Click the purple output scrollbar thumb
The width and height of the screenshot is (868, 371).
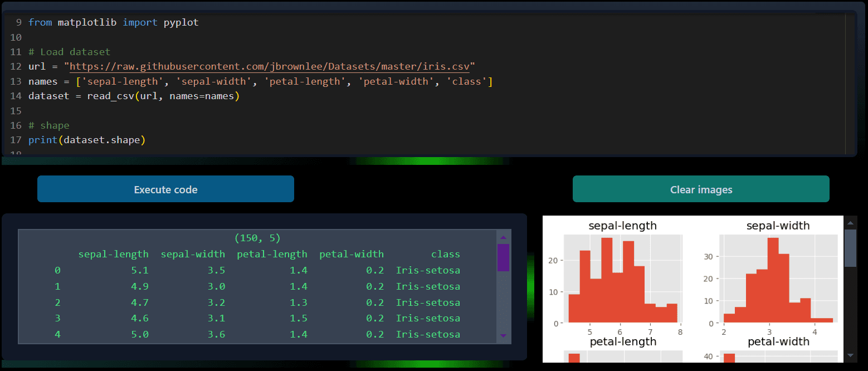pos(503,257)
